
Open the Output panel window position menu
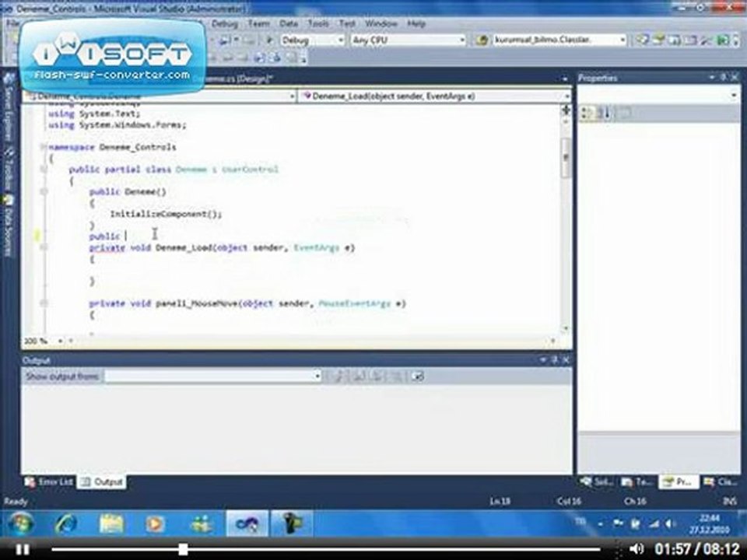543,360
